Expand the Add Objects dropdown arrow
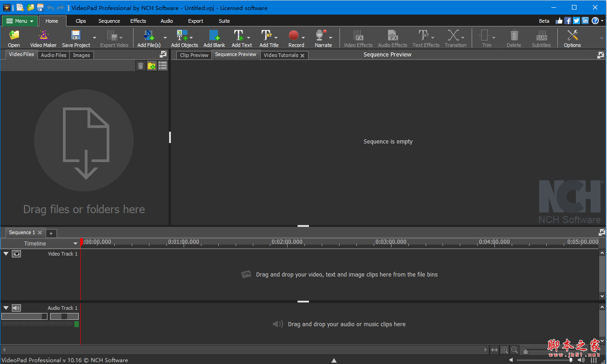 click(191, 38)
